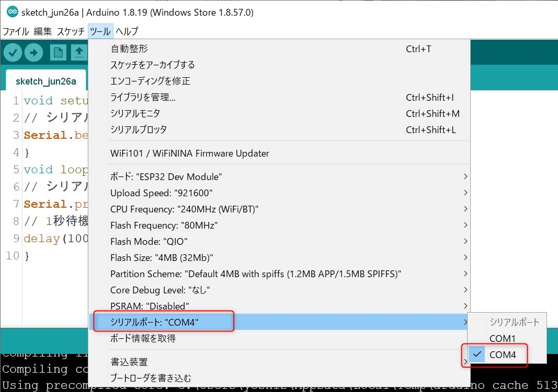
Task: Open the ファイル menu
Action: (x=16, y=31)
